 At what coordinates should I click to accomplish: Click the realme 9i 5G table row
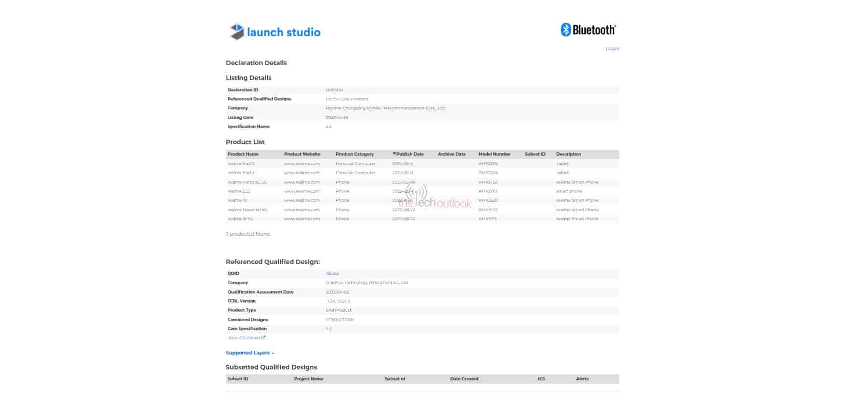pyautogui.click(x=239, y=219)
